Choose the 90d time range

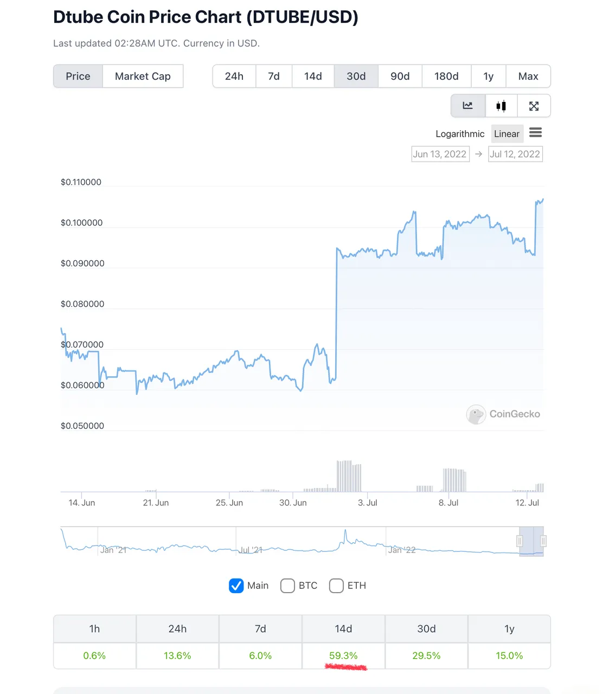400,76
